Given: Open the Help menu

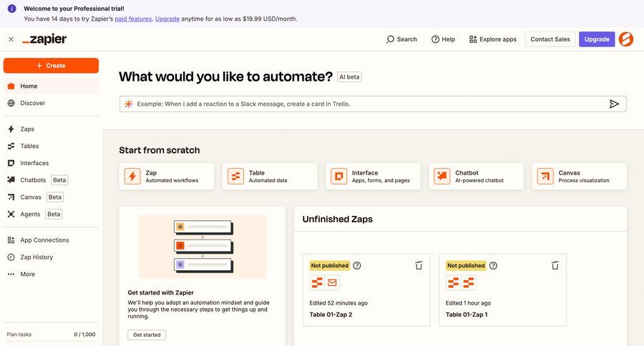Looking at the screenshot, I should pyautogui.click(x=443, y=39).
